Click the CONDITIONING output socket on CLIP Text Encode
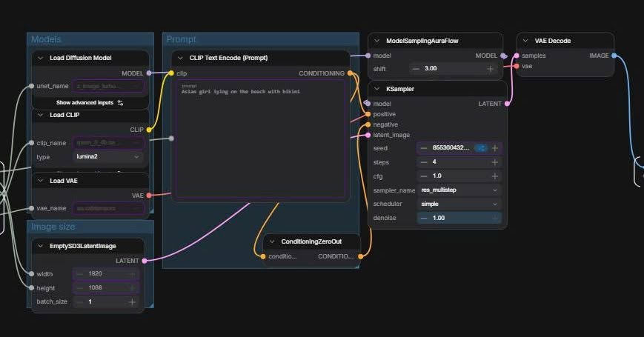644x337 pixels. tap(350, 73)
